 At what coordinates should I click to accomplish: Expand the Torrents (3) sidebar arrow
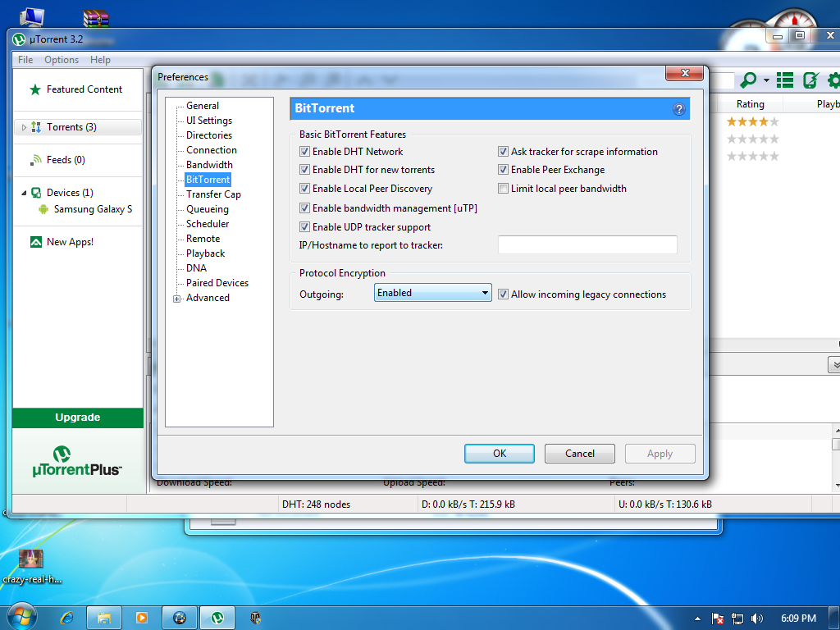[x=24, y=127]
